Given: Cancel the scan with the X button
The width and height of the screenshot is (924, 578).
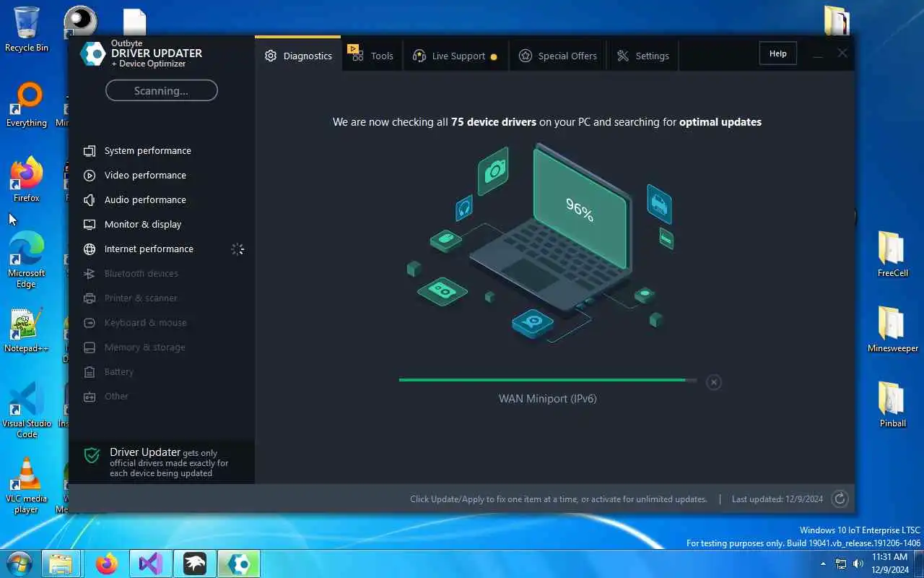Looking at the screenshot, I should pos(713,382).
